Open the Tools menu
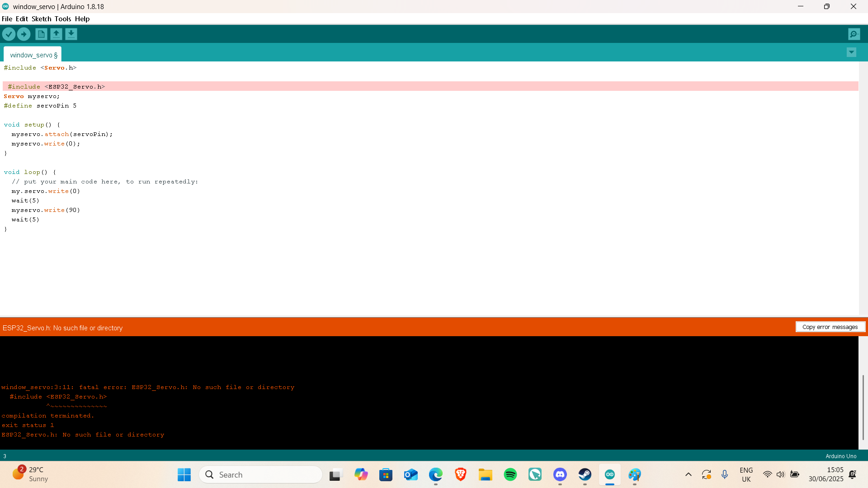The height and width of the screenshot is (488, 868). [63, 19]
